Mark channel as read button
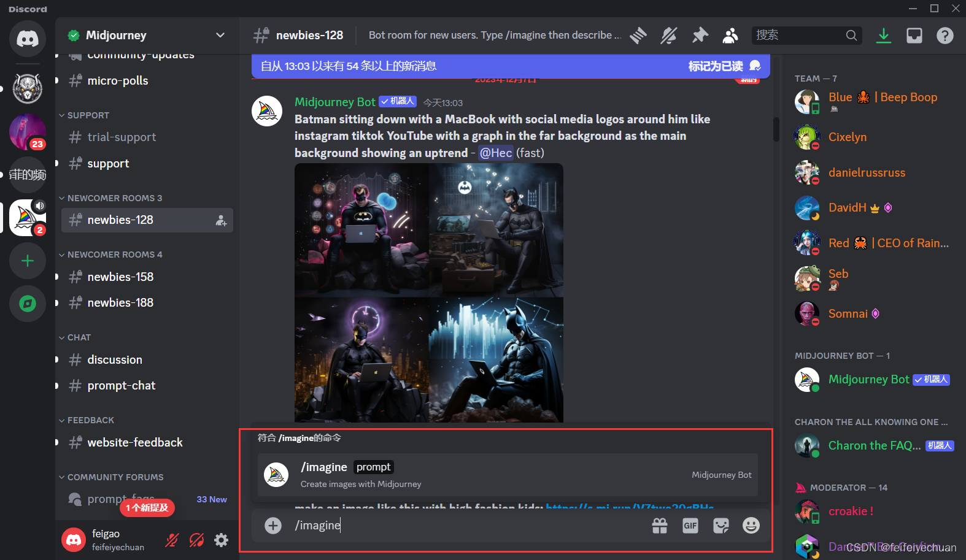Image resolution: width=966 pixels, height=560 pixels. coord(724,66)
